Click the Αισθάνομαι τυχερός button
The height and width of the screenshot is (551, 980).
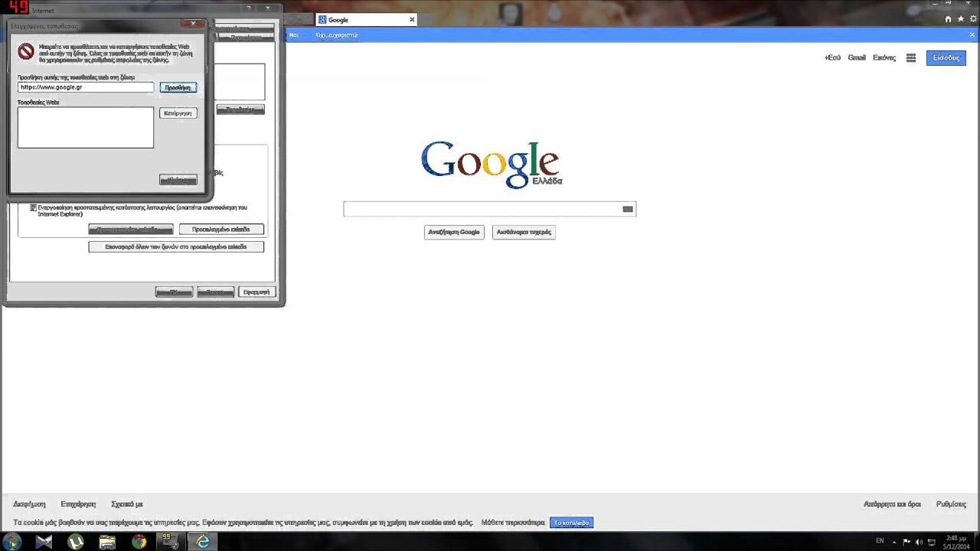(524, 232)
